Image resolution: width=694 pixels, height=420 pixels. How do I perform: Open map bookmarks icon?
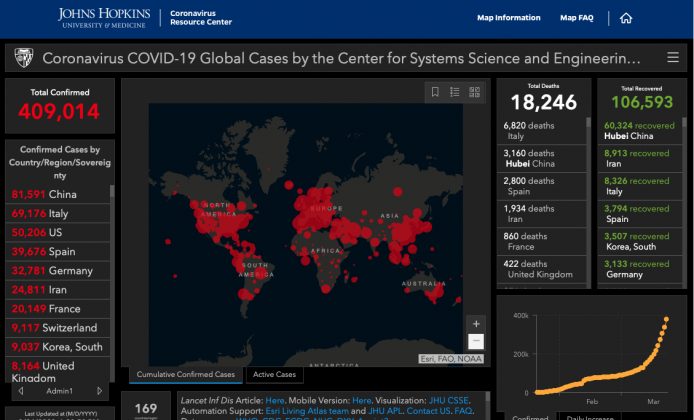coord(435,92)
